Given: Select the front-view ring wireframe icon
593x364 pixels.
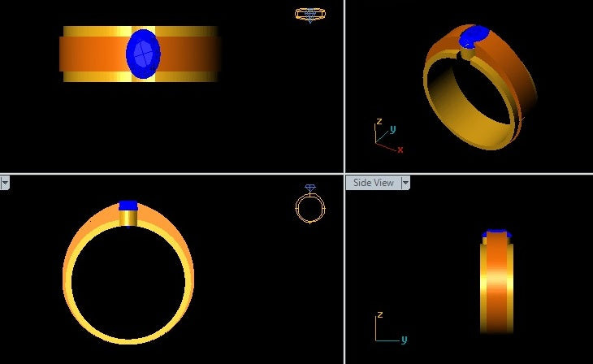Looking at the screenshot, I should coord(310,204).
